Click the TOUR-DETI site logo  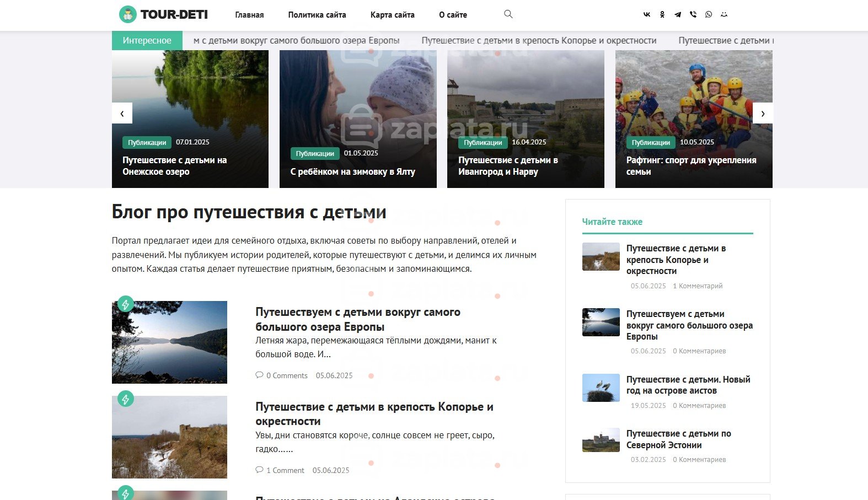(x=163, y=14)
